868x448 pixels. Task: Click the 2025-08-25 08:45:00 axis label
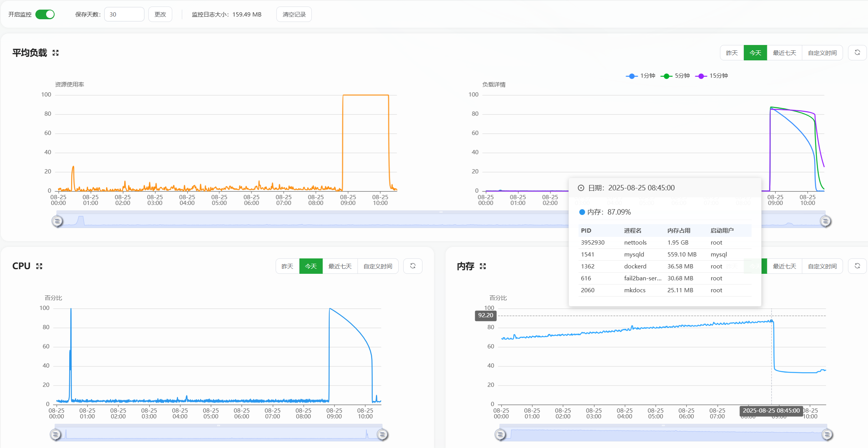click(771, 411)
